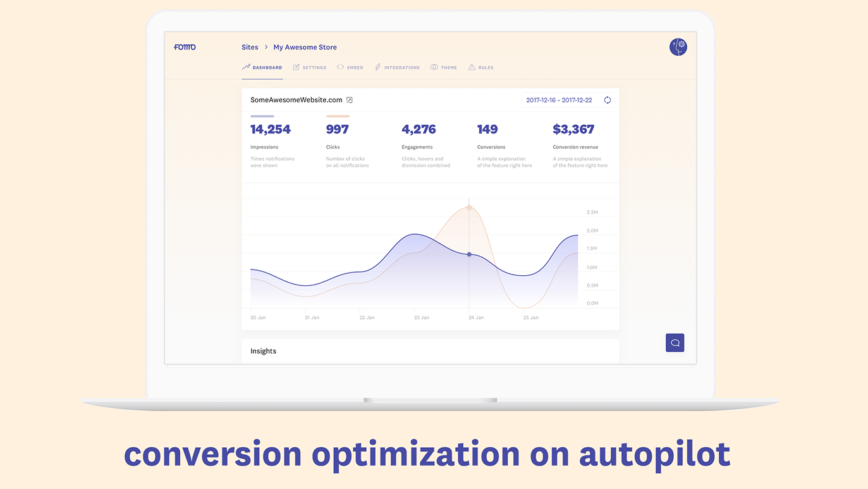This screenshot has height=489, width=868.
Task: Select the 4,276 Engagements value
Action: 419,129
